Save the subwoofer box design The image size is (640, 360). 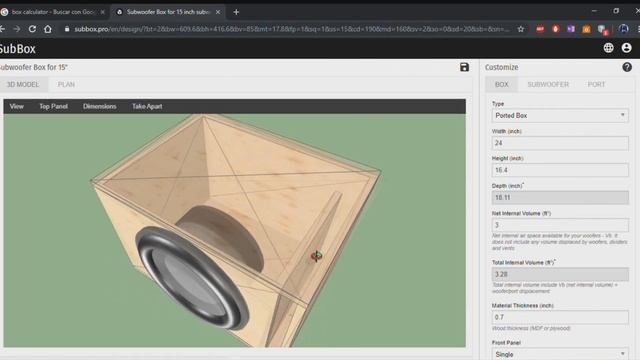[464, 67]
